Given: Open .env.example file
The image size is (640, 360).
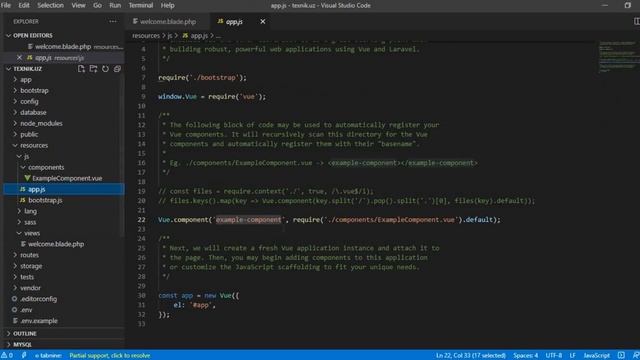Looking at the screenshot, I should point(39,321).
